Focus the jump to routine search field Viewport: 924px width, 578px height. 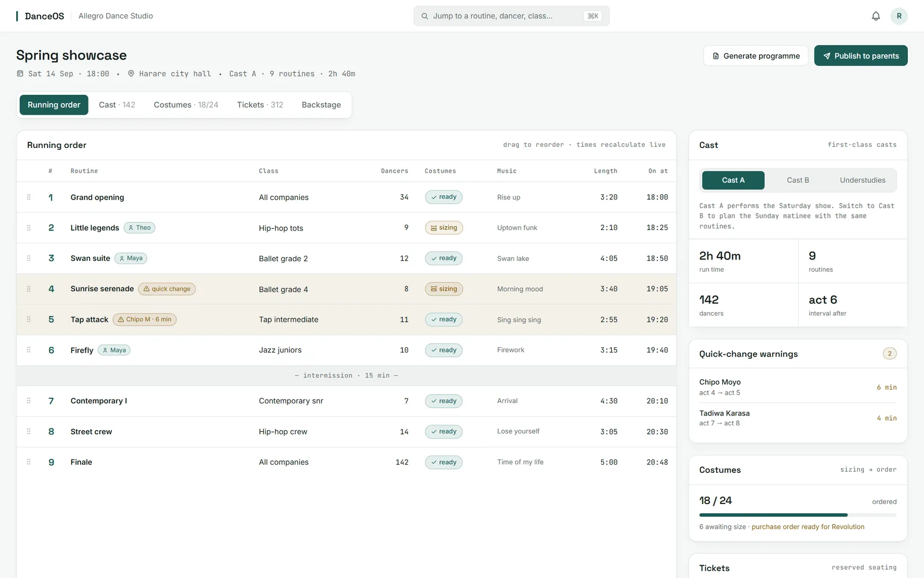(x=511, y=16)
